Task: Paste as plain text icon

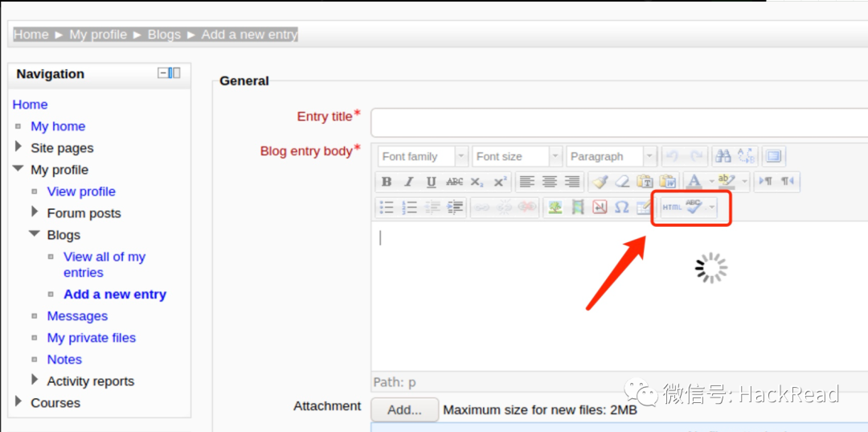Action: pos(645,182)
